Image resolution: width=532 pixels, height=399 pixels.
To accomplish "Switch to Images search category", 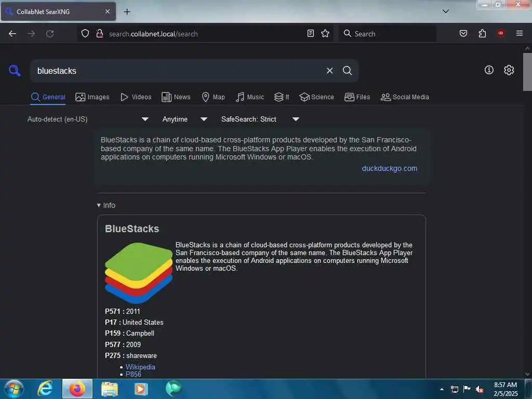I will tap(92, 97).
